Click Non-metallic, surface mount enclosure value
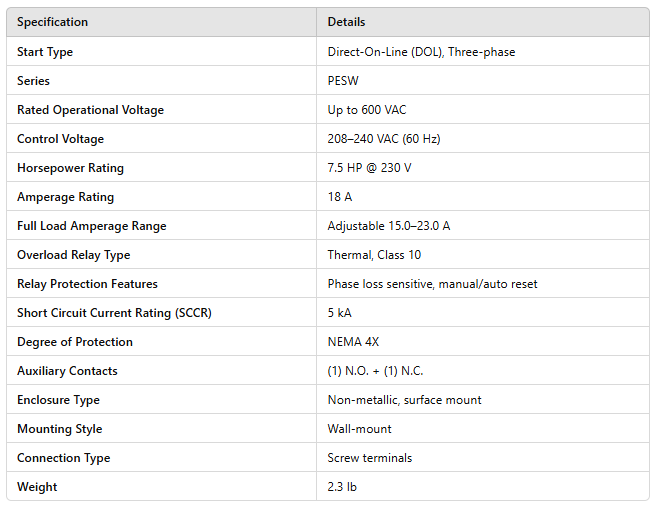Screen dimensions: 660x507 pyautogui.click(x=404, y=400)
